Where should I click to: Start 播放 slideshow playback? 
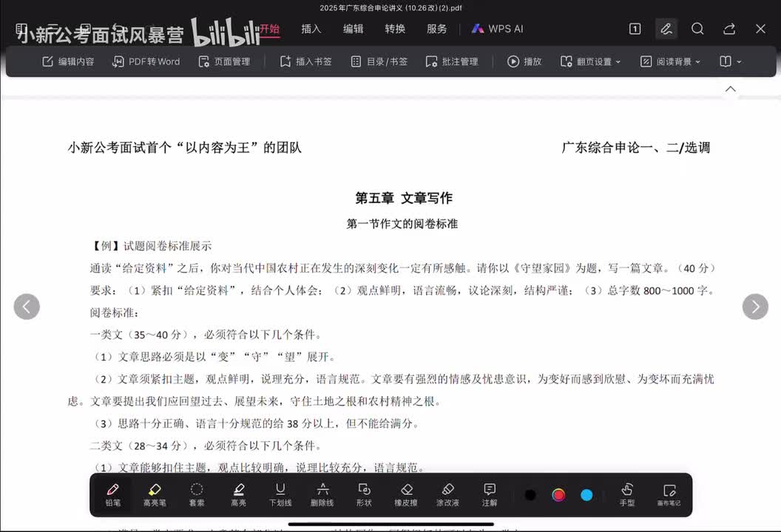pyautogui.click(x=524, y=62)
